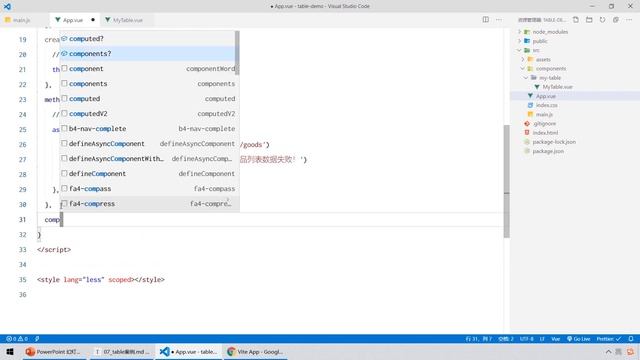This screenshot has width=640, height=360.
Task: Click line number 35 in gutter
Action: [22, 280]
